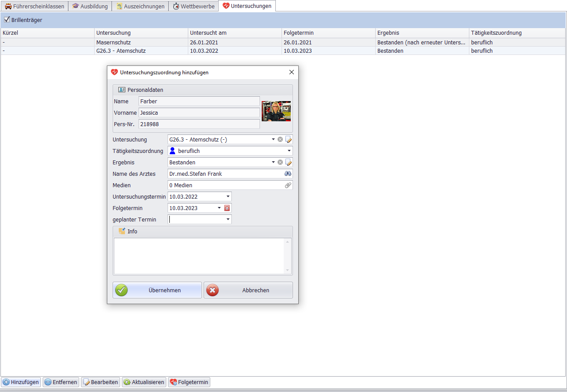The image size is (567, 392).
Task: Open the Wettbewerbe tab
Action: click(x=194, y=6)
